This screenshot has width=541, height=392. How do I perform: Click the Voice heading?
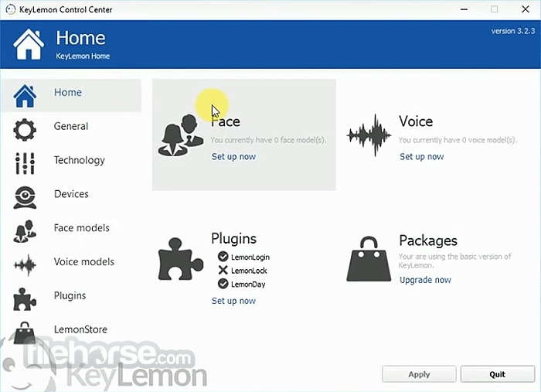coord(416,121)
